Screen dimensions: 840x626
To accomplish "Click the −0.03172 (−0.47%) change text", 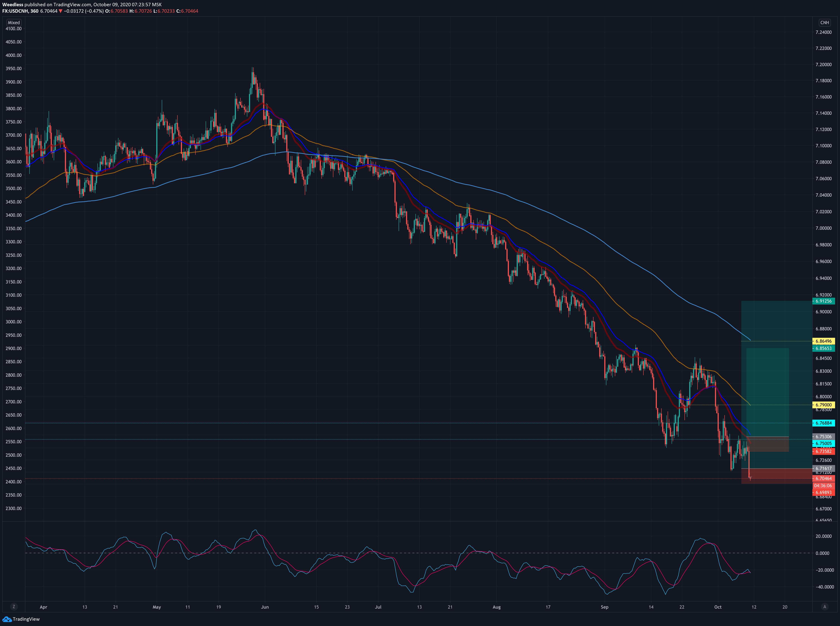I will coord(84,11).
